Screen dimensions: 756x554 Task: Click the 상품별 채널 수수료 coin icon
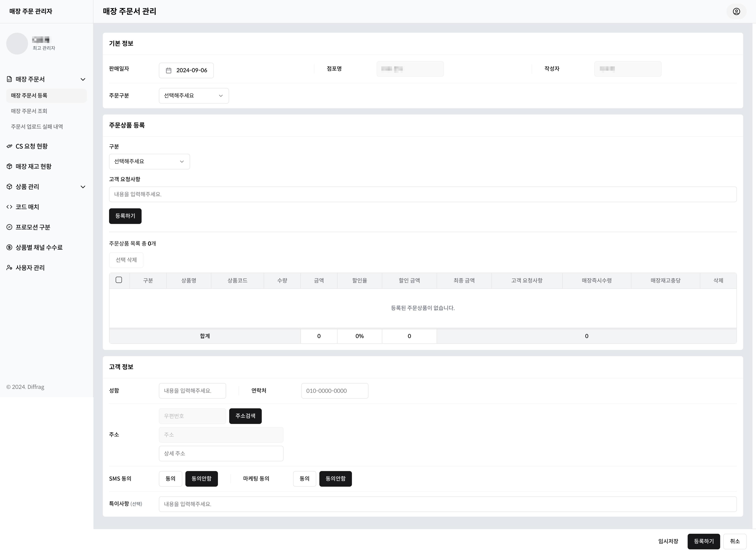(9, 247)
